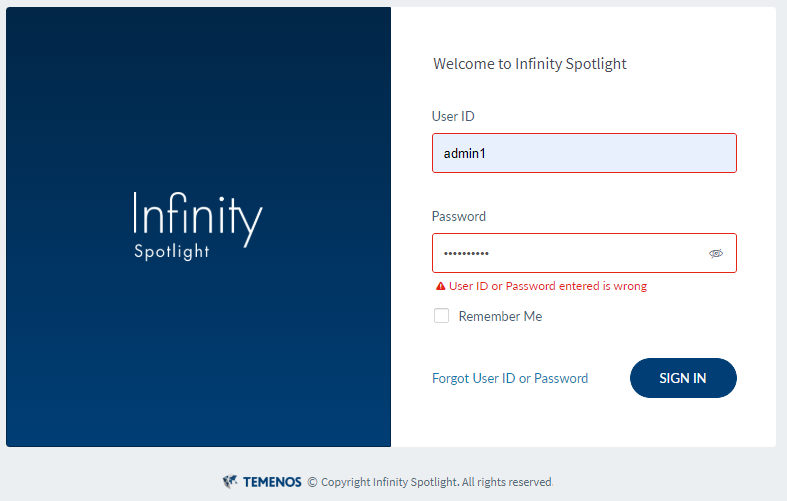The image size is (787, 501).
Task: Click the Password field label
Action: pyautogui.click(x=459, y=216)
